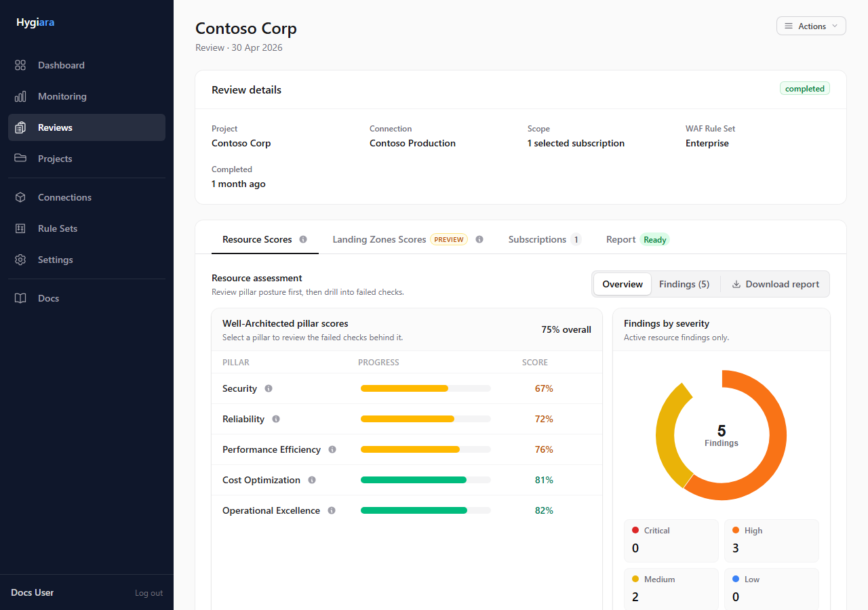Click the Ready badge on Report tab

tap(655, 239)
